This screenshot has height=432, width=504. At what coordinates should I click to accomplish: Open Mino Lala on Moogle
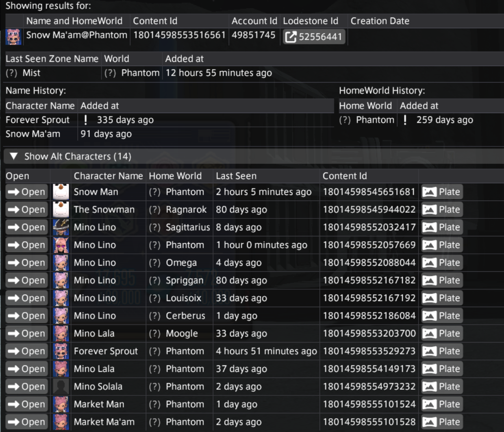tap(27, 334)
